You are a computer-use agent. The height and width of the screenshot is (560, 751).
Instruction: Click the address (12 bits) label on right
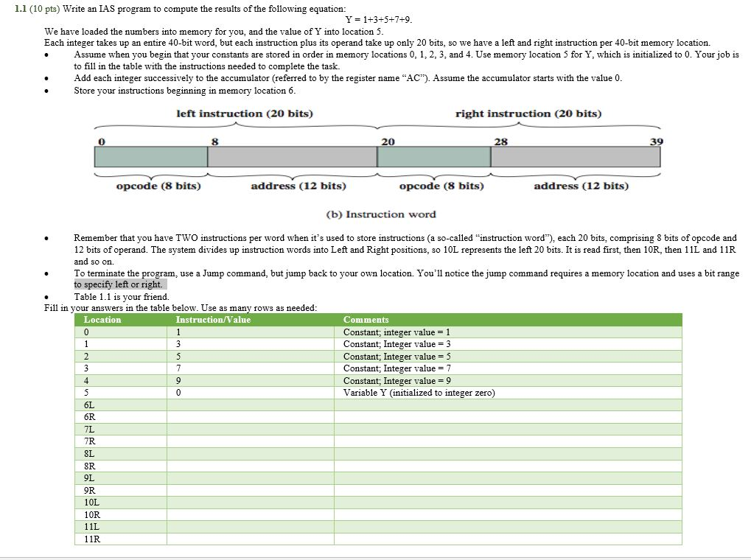[581, 186]
